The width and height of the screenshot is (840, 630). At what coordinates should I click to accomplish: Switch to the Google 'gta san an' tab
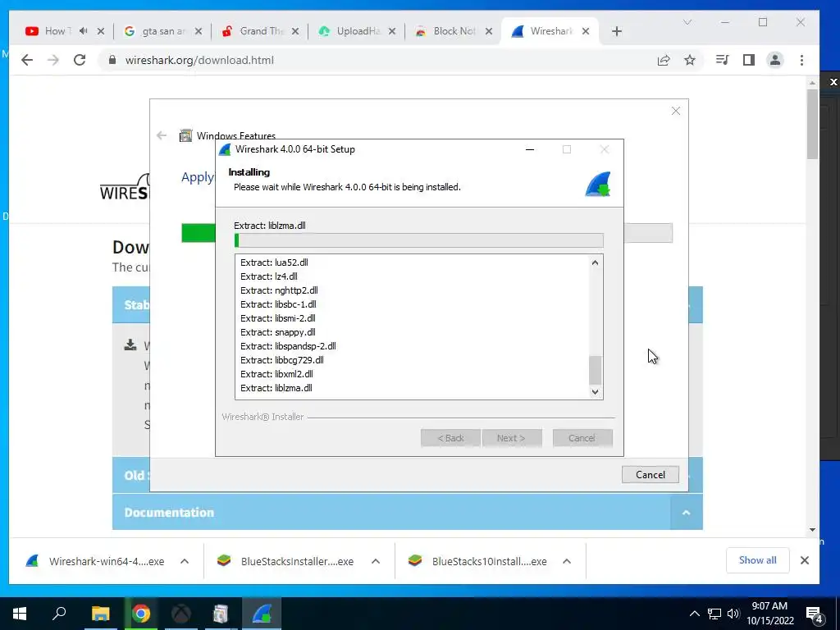162,31
